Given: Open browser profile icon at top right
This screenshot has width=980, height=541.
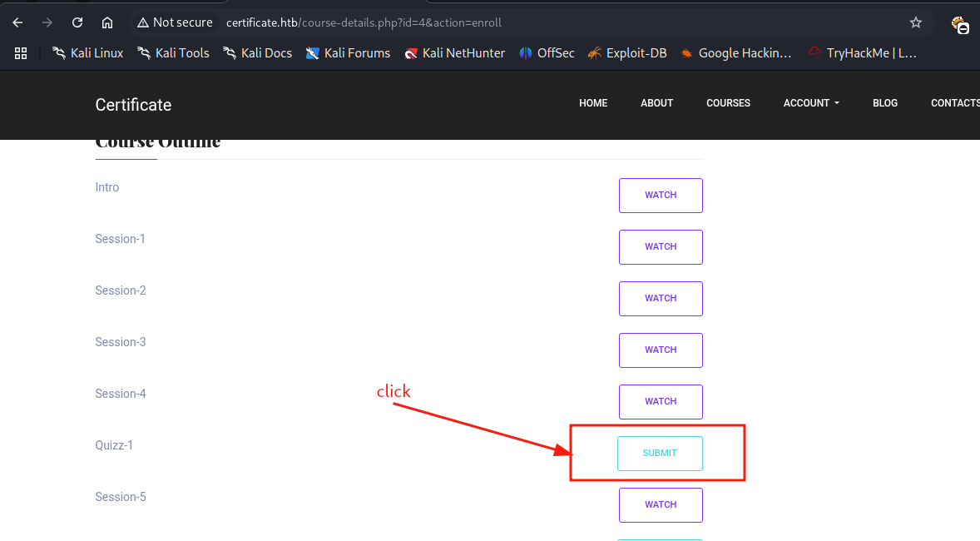Looking at the screenshot, I should pos(960,24).
